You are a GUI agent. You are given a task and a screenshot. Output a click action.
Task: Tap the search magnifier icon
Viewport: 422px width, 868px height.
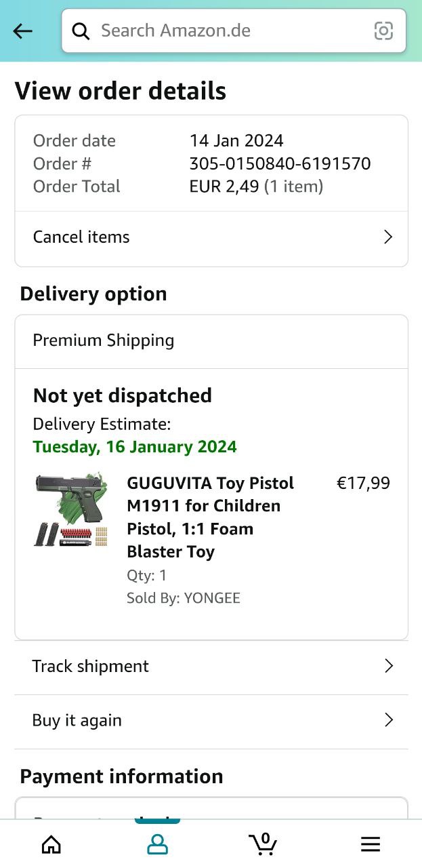point(81,31)
